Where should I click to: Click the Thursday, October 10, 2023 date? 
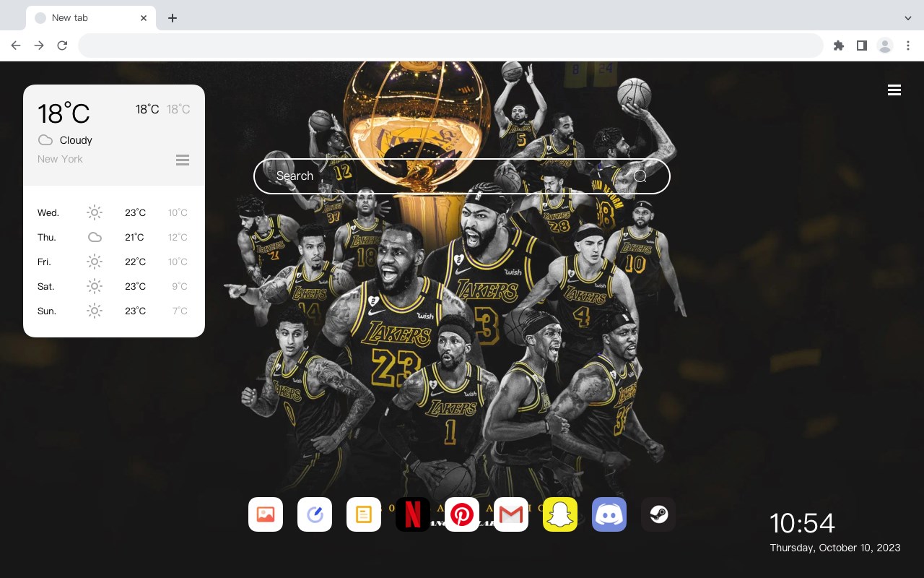pyautogui.click(x=835, y=548)
